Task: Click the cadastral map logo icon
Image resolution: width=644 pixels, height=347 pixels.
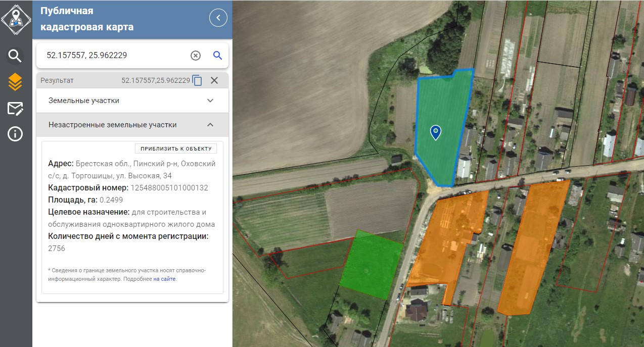Action: coord(16,19)
